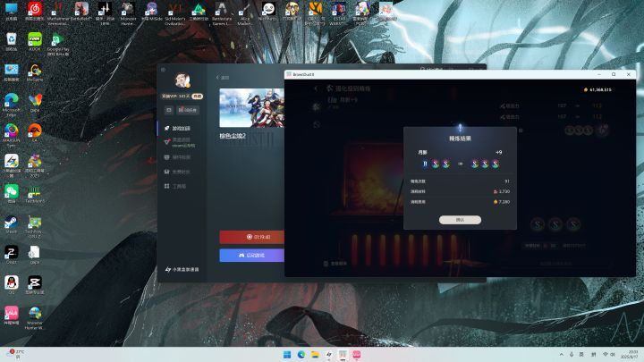Open the QQ penguin desktop icon
This screenshot has width=644, height=362.
tap(11, 284)
